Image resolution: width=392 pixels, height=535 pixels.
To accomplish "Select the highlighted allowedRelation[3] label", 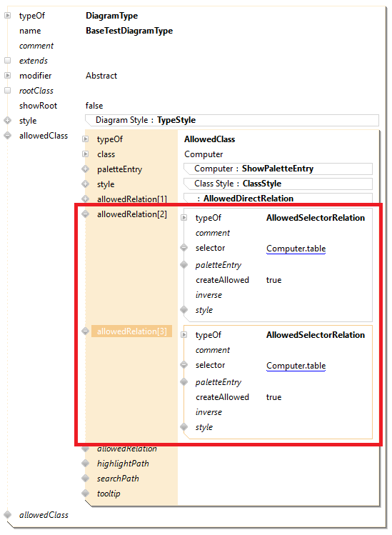I will click(131, 331).
